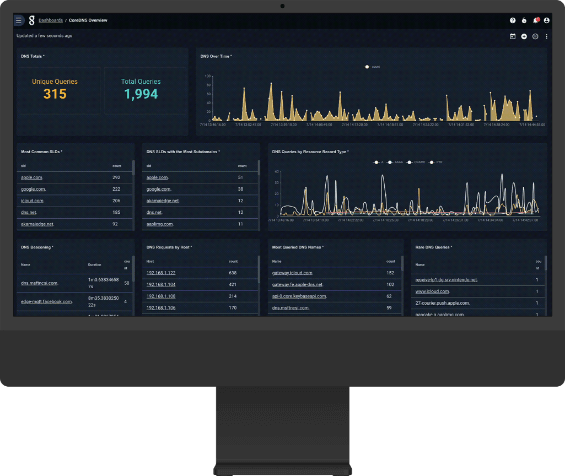Viewport: 565px width, 476px height.
Task: Click the circular icon next to the calendar
Action: point(524,36)
